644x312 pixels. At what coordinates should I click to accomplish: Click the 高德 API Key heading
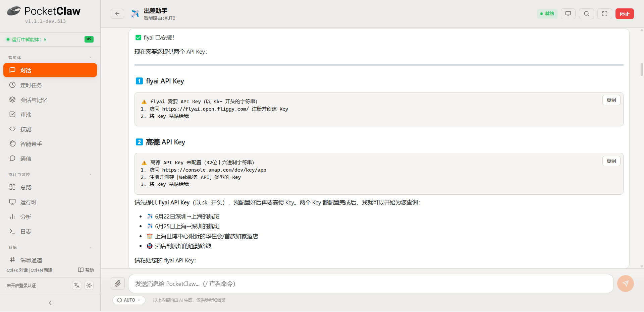pos(165,142)
